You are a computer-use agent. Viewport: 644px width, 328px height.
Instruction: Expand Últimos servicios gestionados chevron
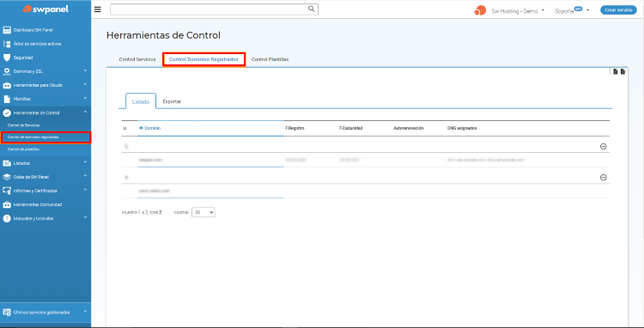85,312
